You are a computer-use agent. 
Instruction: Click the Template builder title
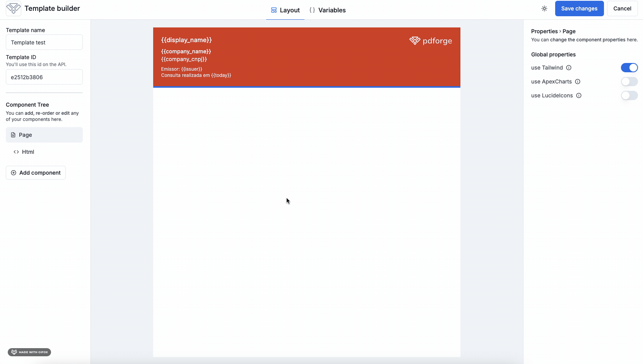click(x=52, y=9)
